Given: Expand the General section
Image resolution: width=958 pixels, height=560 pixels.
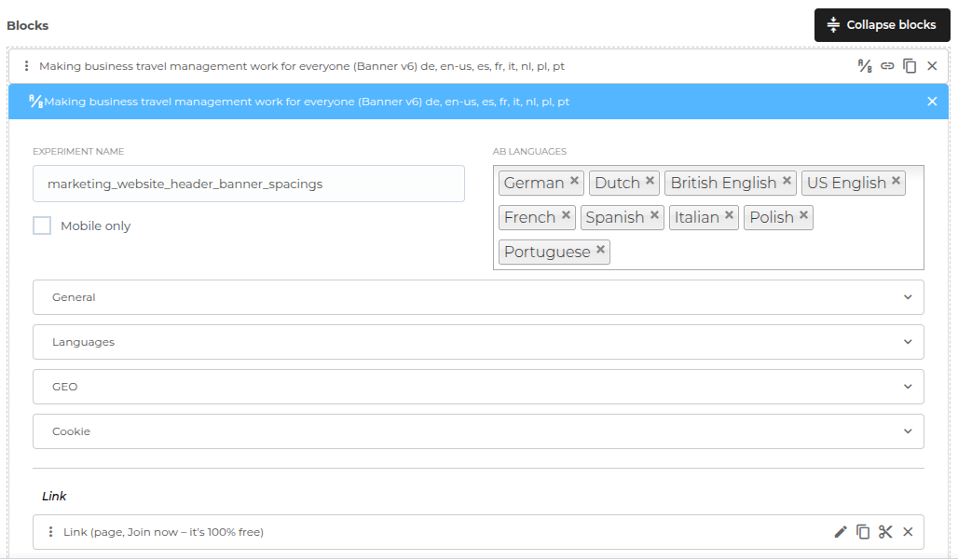Looking at the screenshot, I should coord(478,297).
